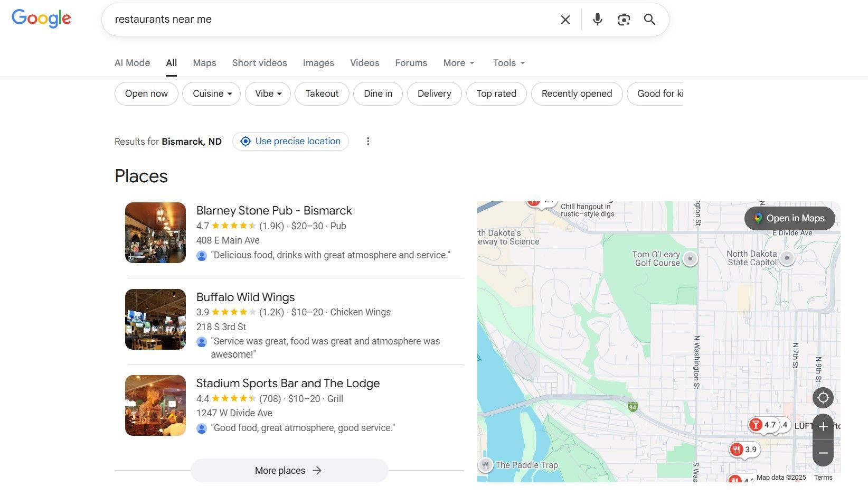This screenshot has height=495, width=868.
Task: Toggle the Recently opened filter chip
Action: click(577, 94)
